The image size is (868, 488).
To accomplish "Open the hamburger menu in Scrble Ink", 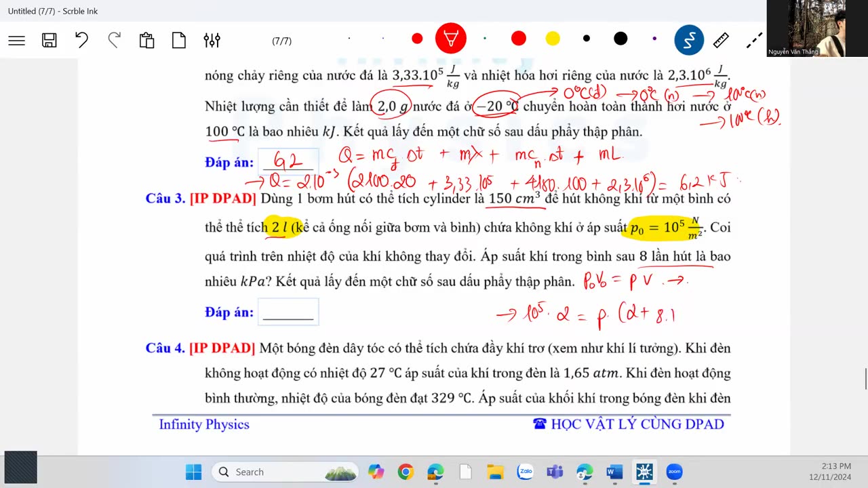I will [x=17, y=41].
